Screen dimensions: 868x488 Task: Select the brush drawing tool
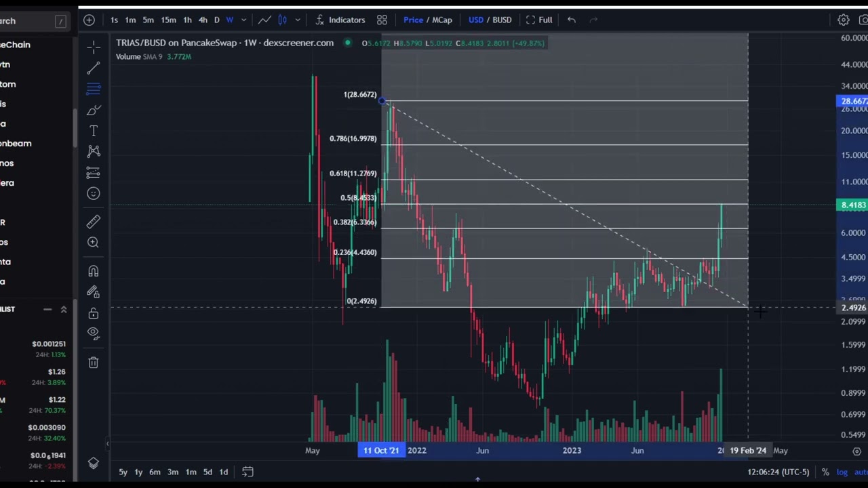click(94, 110)
